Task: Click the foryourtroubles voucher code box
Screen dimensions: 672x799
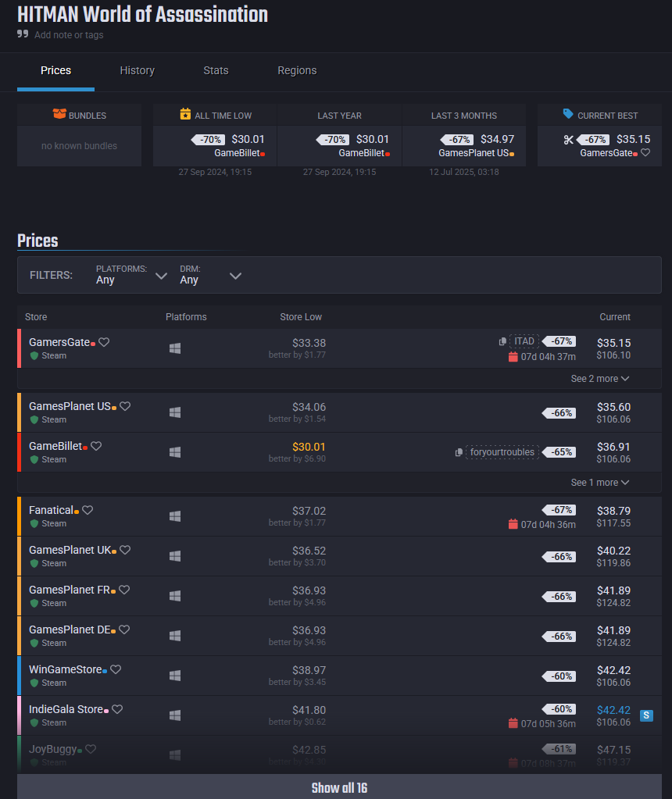Action: [502, 452]
